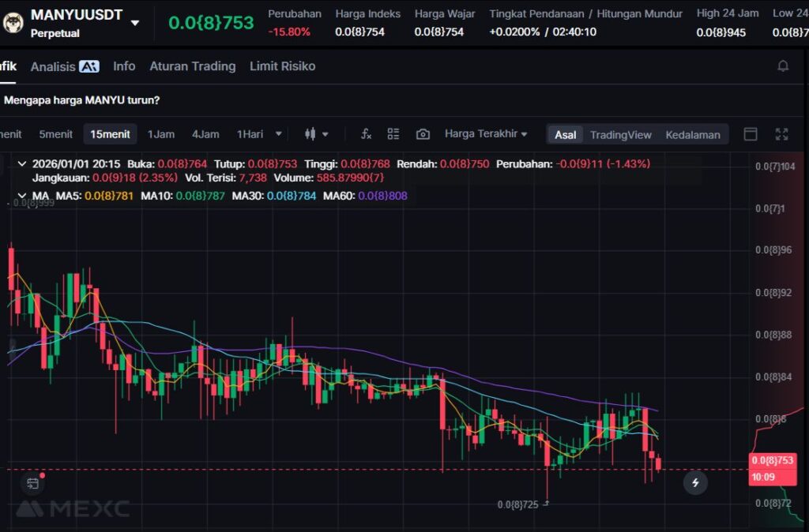Click 'Mengapa harga MANYU turun?' link
The image size is (809, 532).
(x=81, y=100)
